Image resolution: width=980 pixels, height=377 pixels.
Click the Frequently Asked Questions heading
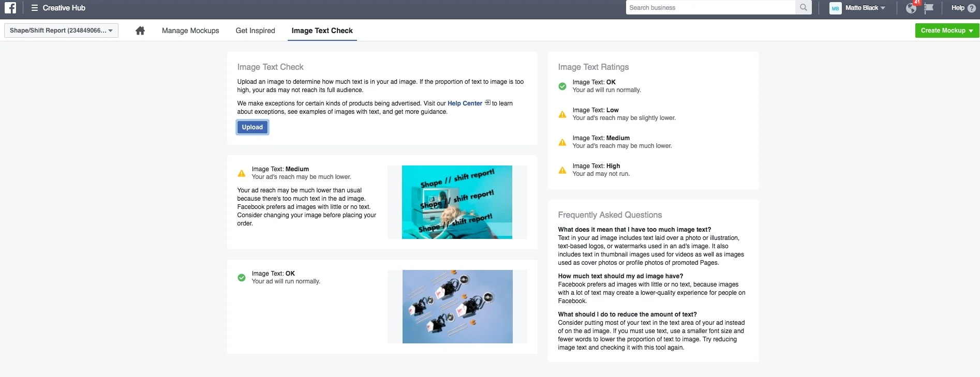pyautogui.click(x=610, y=215)
